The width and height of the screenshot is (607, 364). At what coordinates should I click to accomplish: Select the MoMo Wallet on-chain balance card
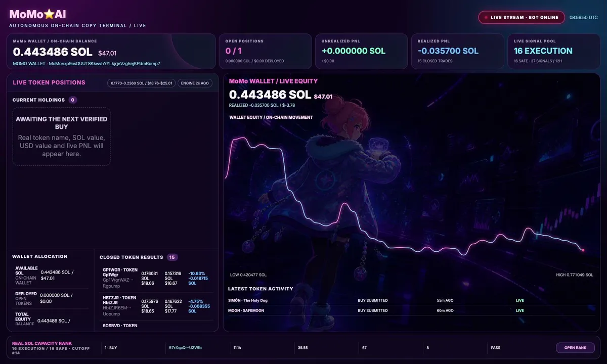[111, 52]
